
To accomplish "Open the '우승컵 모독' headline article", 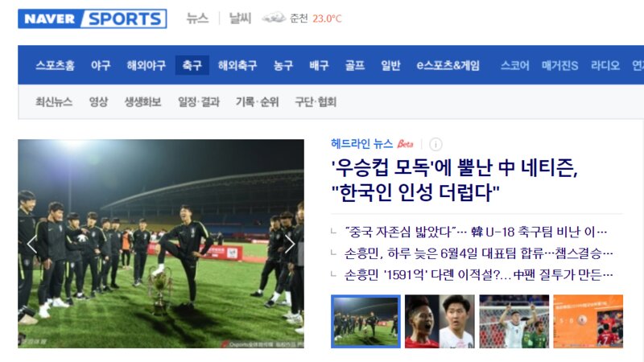I will [x=455, y=179].
